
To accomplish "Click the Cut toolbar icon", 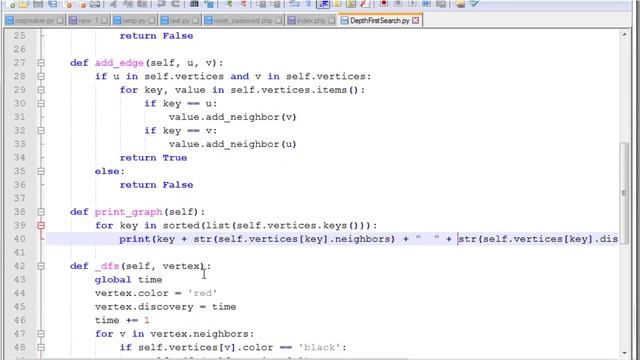I will click(113, 4).
